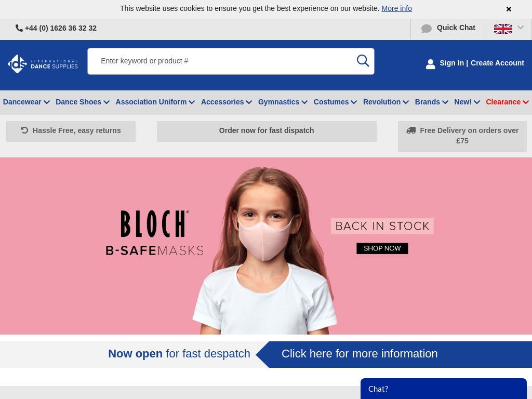Open the Dance Shoes dropdown

point(83,102)
